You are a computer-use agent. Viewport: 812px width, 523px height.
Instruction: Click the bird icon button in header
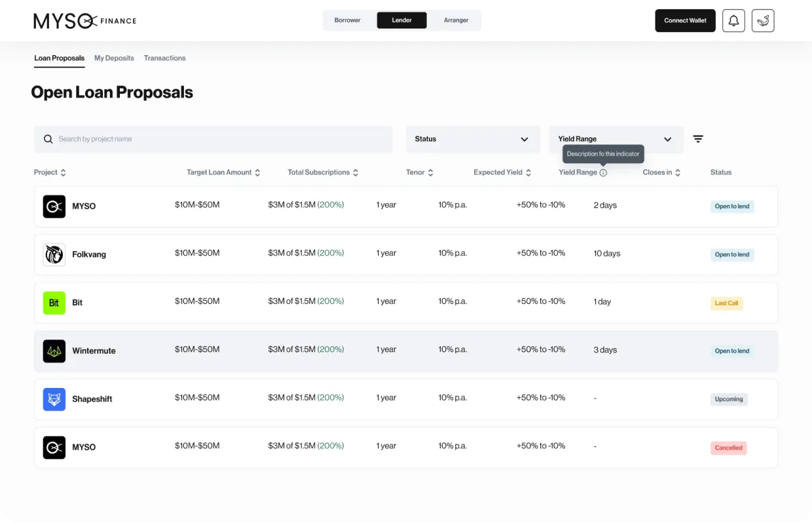pyautogui.click(x=763, y=20)
